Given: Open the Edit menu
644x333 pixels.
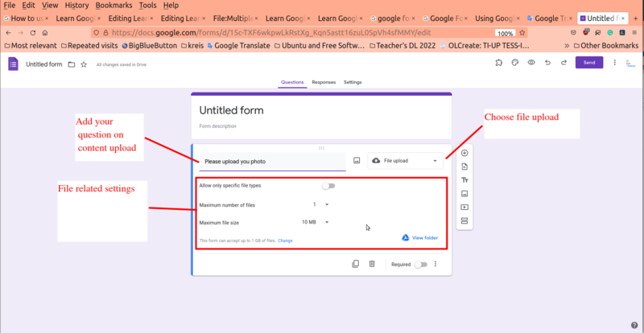Looking at the screenshot, I should pyautogui.click(x=29, y=6).
